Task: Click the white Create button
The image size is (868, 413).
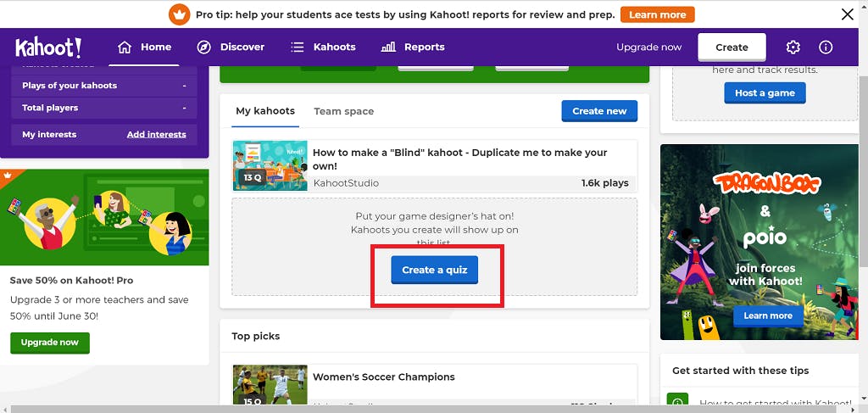Action: tap(732, 47)
